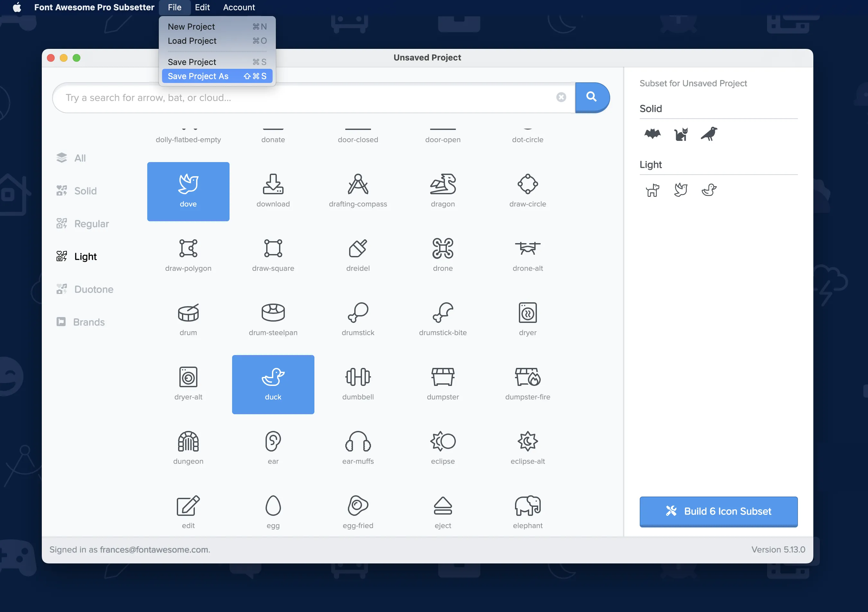Clear the search field with the X icon
The image size is (868, 612).
tap(561, 97)
